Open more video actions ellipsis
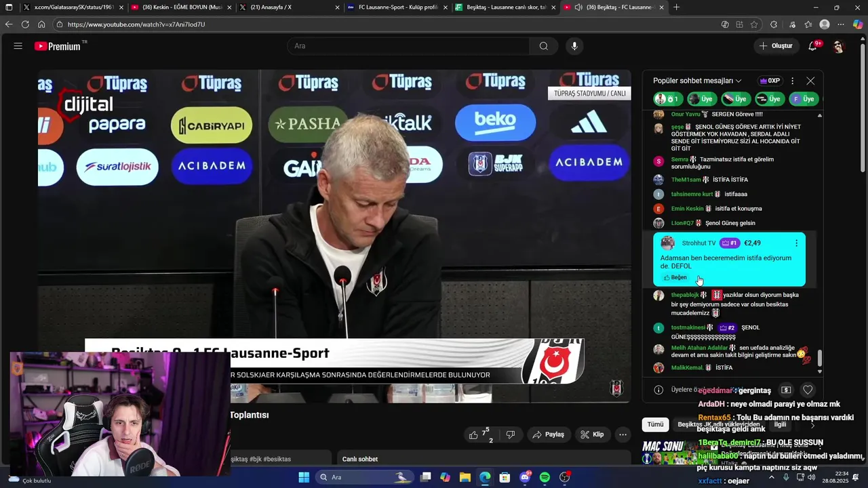The image size is (868, 488). pyautogui.click(x=623, y=434)
